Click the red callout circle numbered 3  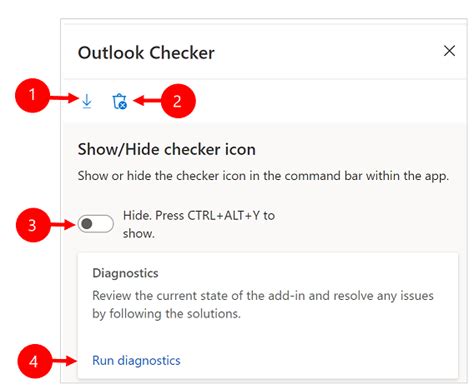[x=33, y=225]
